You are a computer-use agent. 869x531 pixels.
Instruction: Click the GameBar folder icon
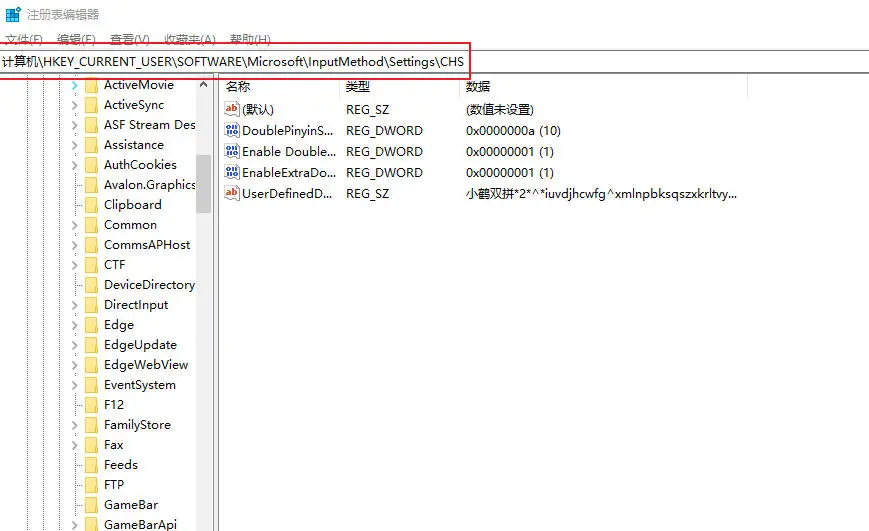pos(91,505)
